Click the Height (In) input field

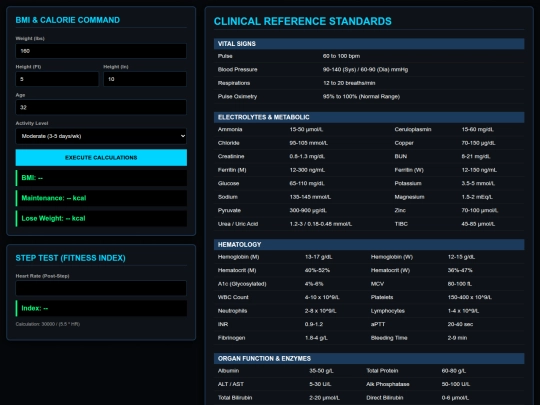click(x=145, y=79)
